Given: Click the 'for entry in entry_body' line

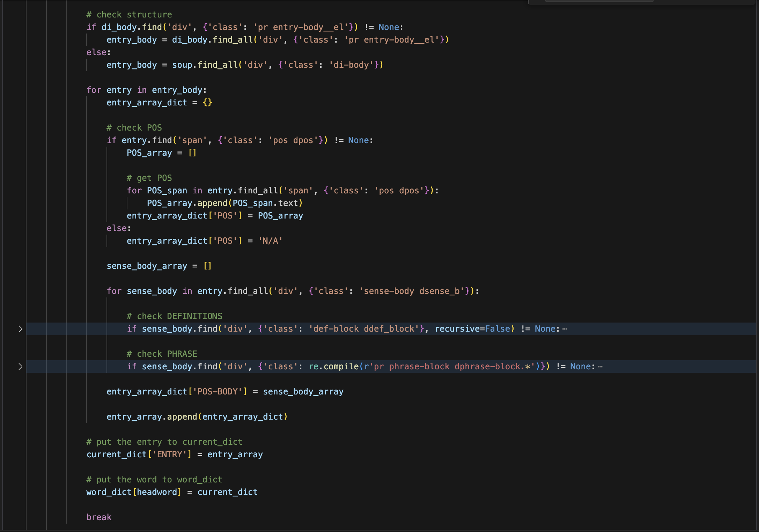Looking at the screenshot, I should 147,90.
